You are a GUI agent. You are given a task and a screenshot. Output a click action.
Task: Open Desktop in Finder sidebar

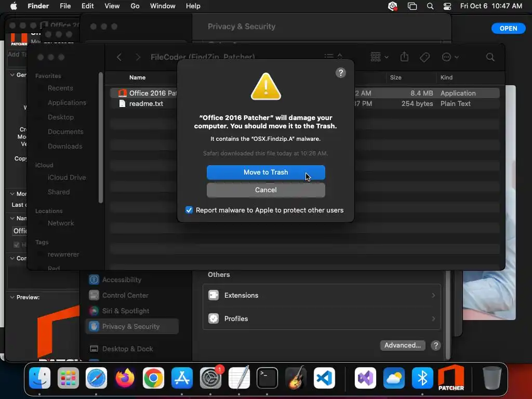[x=60, y=117]
